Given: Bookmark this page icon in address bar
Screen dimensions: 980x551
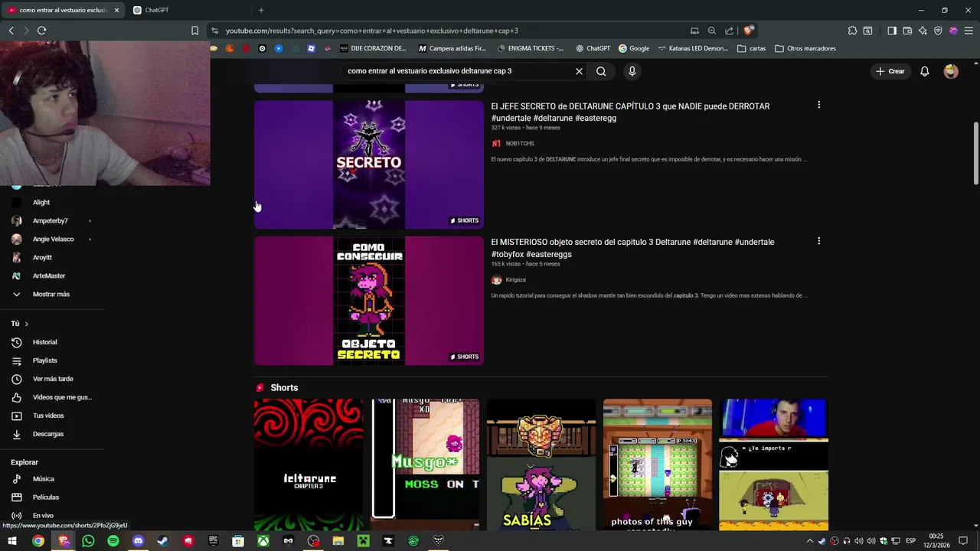Looking at the screenshot, I should coord(194,31).
